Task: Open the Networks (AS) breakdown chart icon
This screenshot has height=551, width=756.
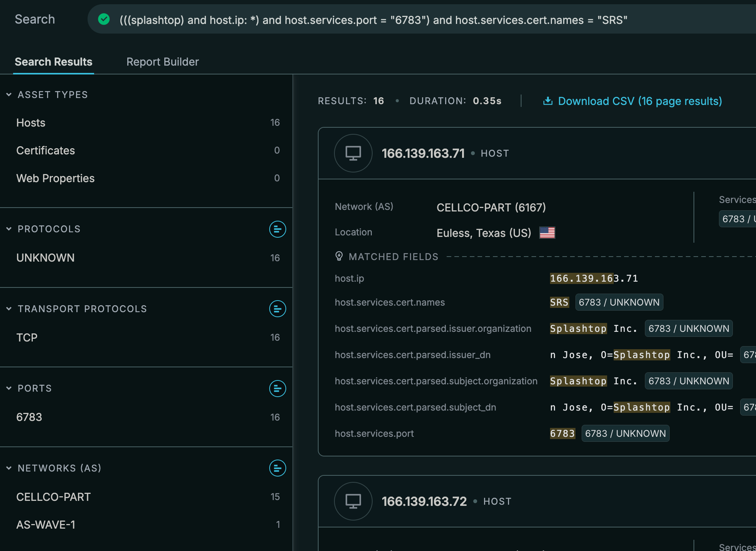Action: pos(277,468)
